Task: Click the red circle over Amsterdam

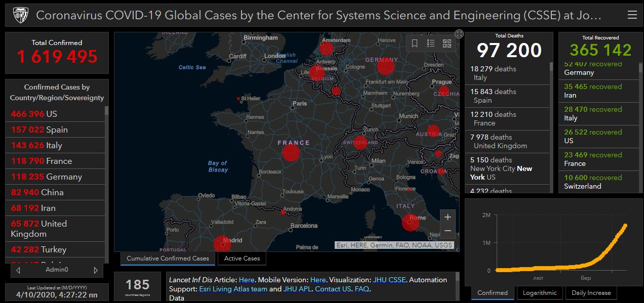Action: coord(327,49)
